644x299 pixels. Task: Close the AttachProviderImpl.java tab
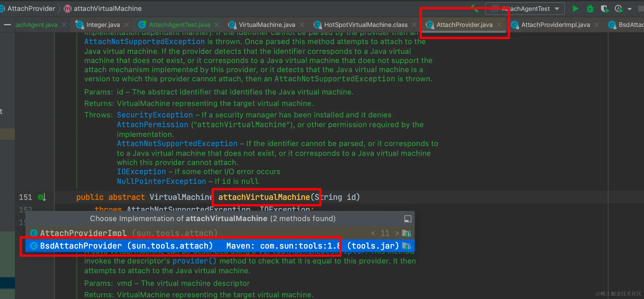click(596, 25)
